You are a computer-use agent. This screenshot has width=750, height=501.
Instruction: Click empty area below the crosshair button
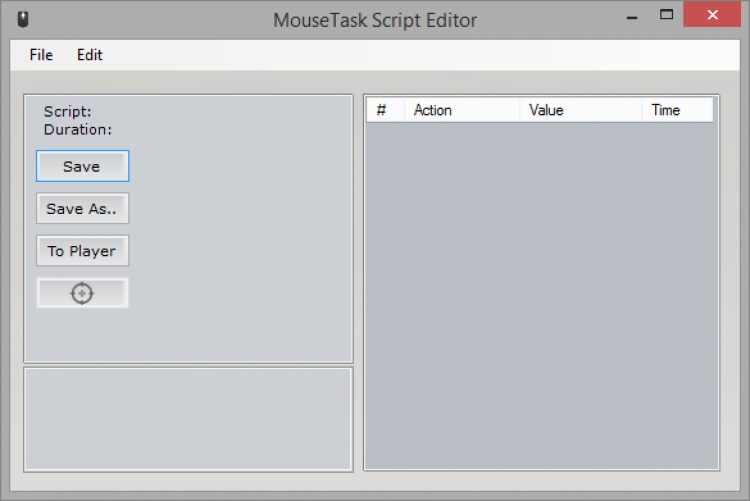click(x=188, y=336)
